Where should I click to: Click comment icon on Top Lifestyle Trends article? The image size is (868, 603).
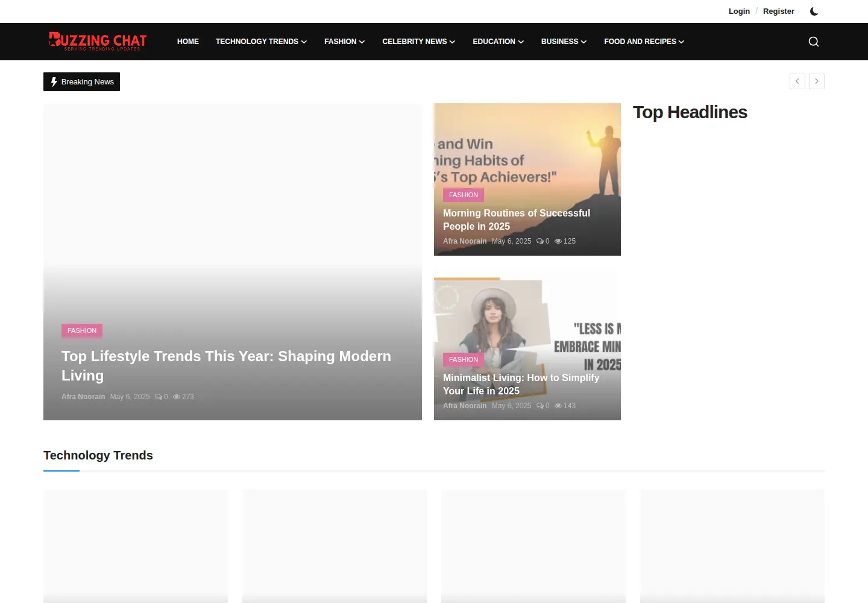[159, 397]
